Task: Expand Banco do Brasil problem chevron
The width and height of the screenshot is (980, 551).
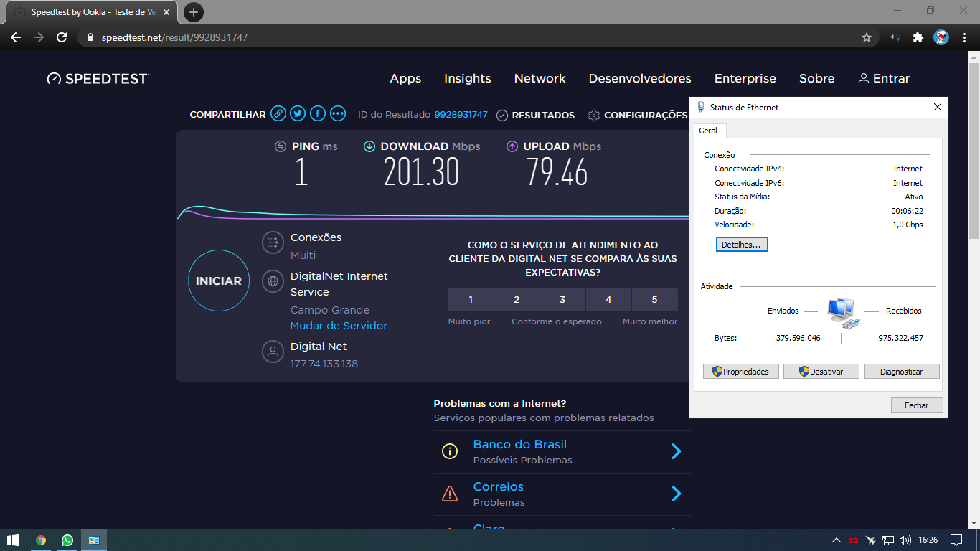Action: 676,451
